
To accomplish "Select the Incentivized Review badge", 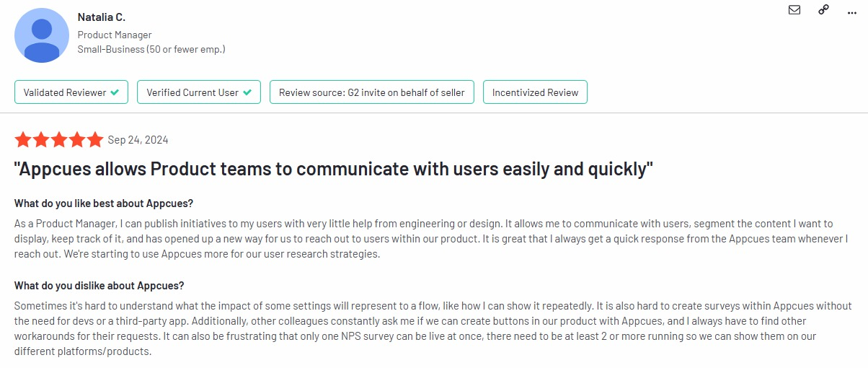I will [535, 92].
